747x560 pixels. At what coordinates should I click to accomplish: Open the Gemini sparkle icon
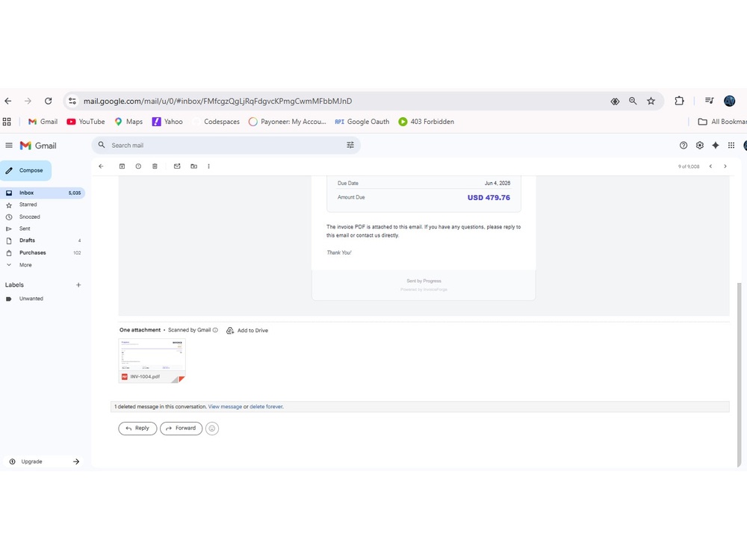(x=715, y=146)
